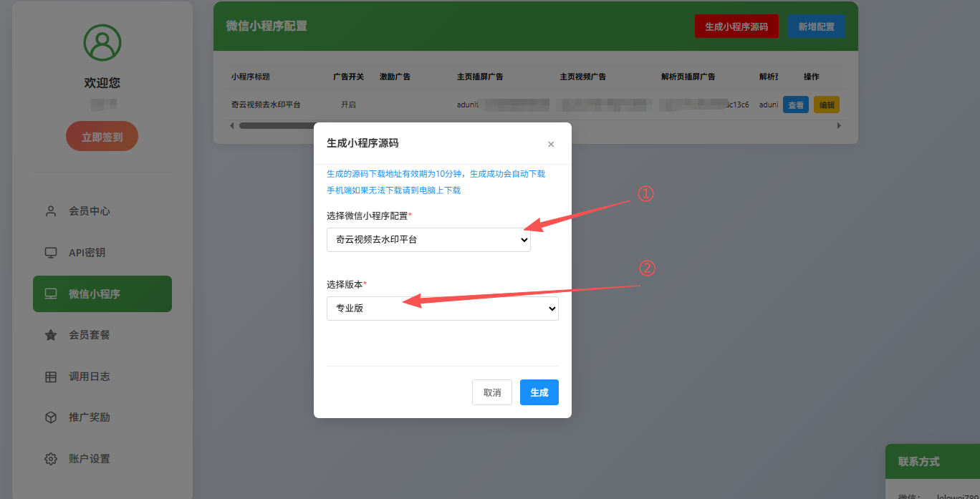Cancel the dialog with 取消

pos(491,392)
